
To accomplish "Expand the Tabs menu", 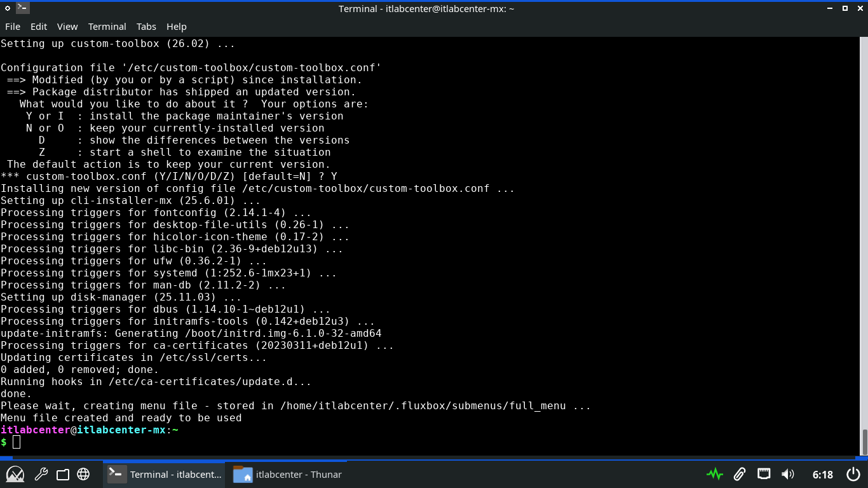I will click(146, 27).
